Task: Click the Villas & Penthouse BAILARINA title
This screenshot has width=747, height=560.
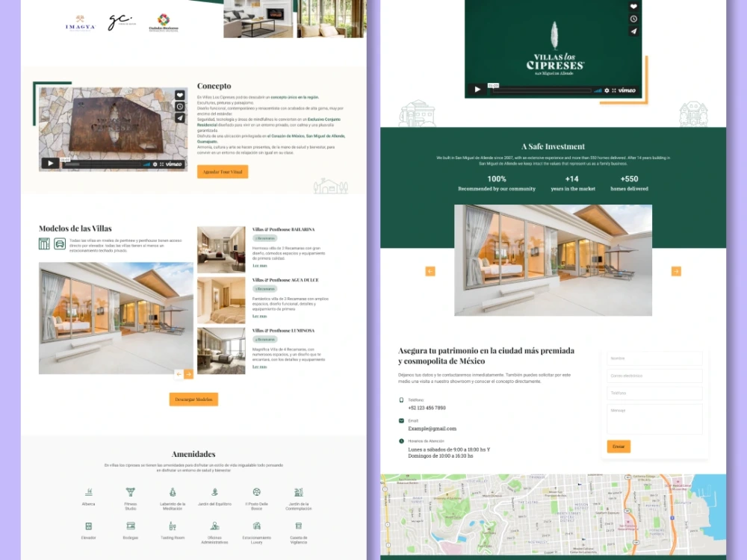Action: [283, 229]
